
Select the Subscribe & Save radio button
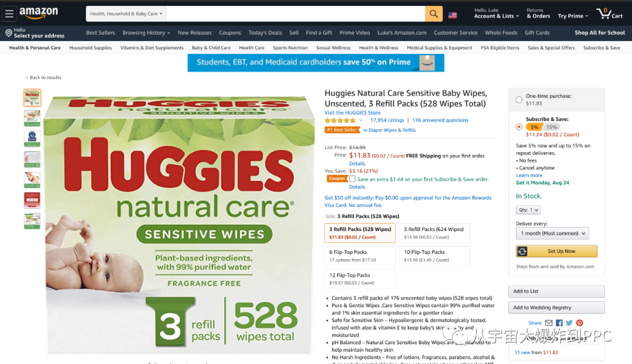pyautogui.click(x=519, y=126)
